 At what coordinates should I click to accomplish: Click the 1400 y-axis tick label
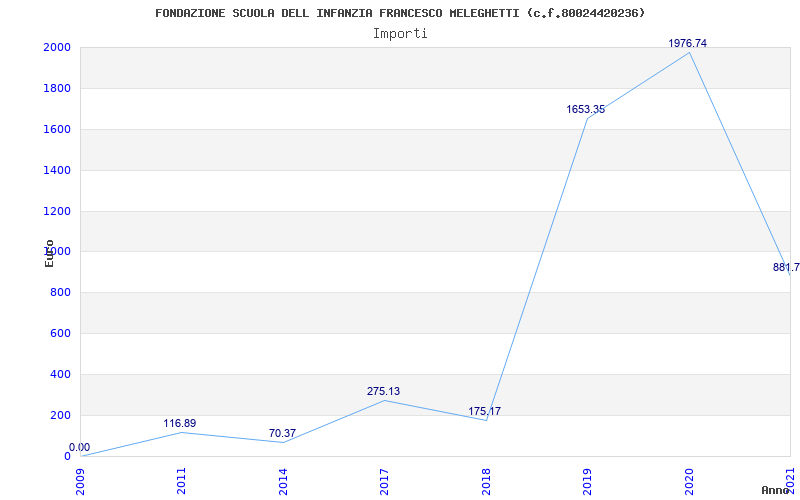click(x=57, y=170)
